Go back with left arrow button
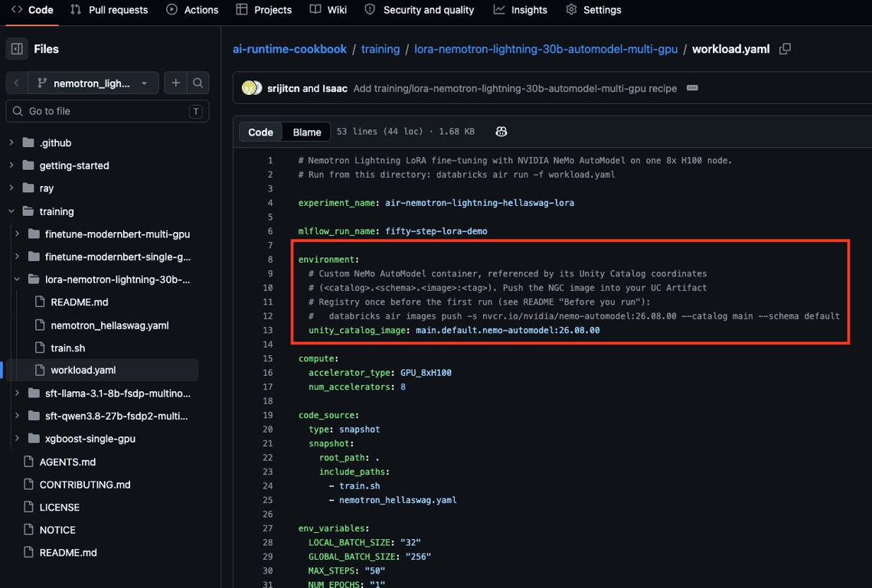Viewport: 872px width, 588px height. click(17, 83)
